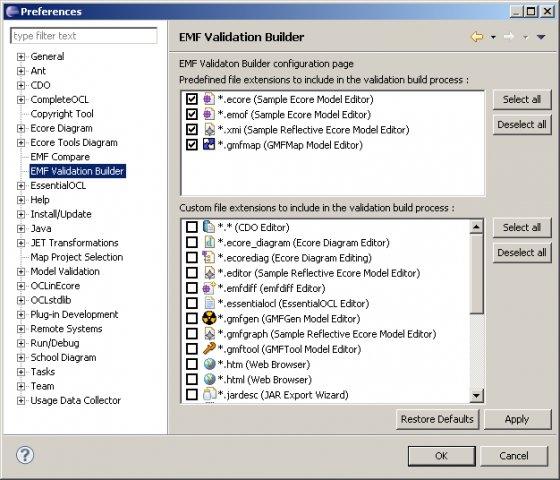Click the *.emof file type icon
The height and width of the screenshot is (480, 560).
[209, 114]
